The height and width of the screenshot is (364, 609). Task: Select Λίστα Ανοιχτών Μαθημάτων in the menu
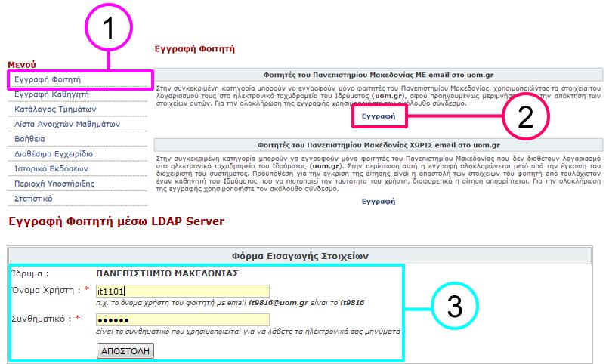[x=66, y=124]
